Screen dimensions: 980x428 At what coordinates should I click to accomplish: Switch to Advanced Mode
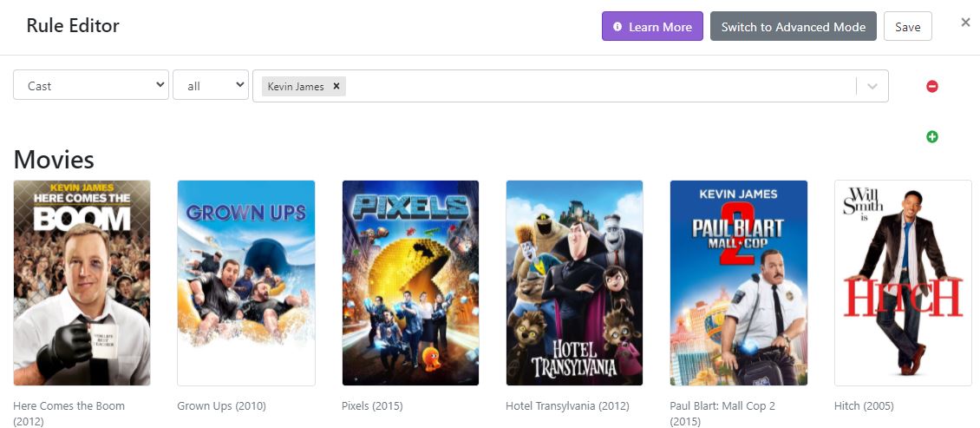click(x=793, y=27)
